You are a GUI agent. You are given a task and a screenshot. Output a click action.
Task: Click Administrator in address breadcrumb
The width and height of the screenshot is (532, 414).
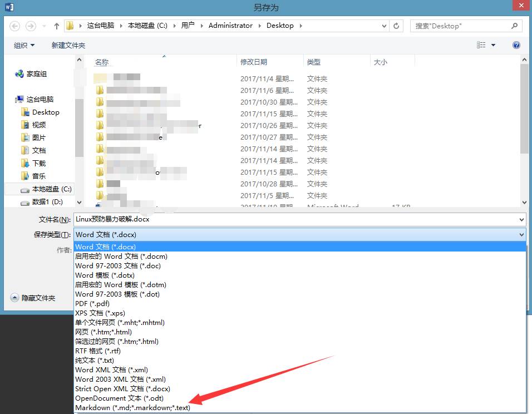230,26
